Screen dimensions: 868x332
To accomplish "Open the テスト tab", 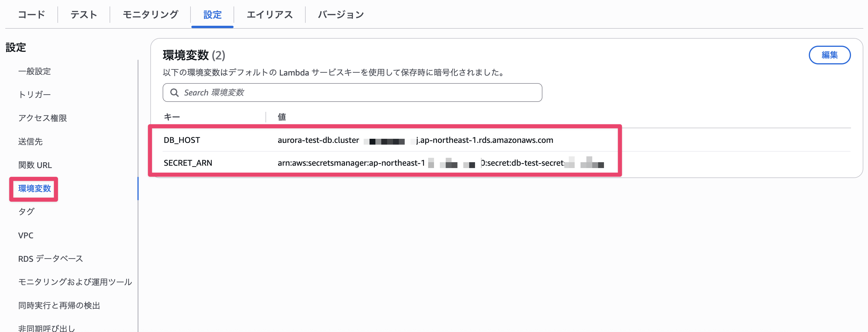I will click(x=84, y=14).
